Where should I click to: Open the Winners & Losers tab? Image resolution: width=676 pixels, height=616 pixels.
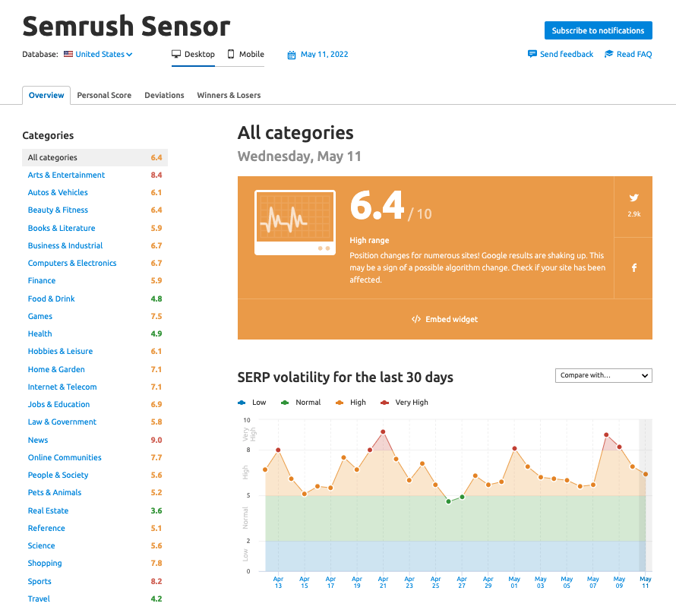click(x=229, y=96)
